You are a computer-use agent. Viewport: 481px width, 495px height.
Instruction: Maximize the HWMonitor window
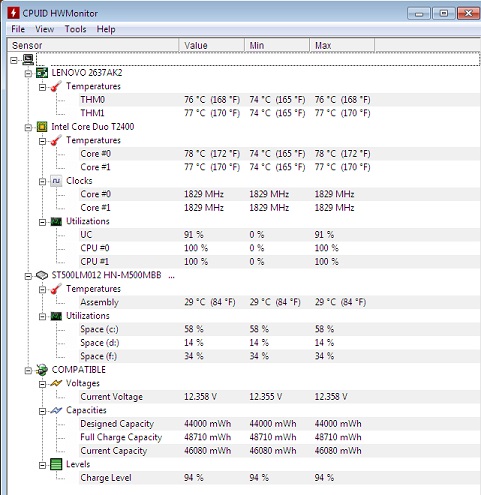point(444,13)
